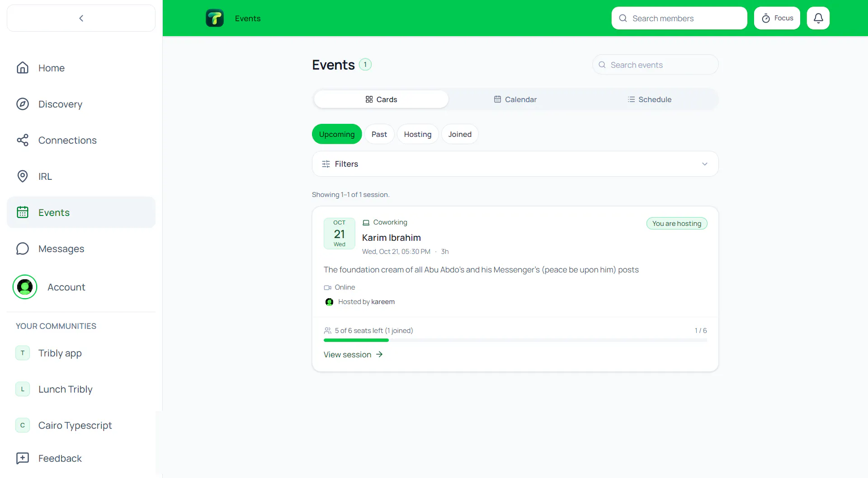Screen dimensions: 868x478
Task: Click the magnifier in Search members
Action: pos(623,18)
